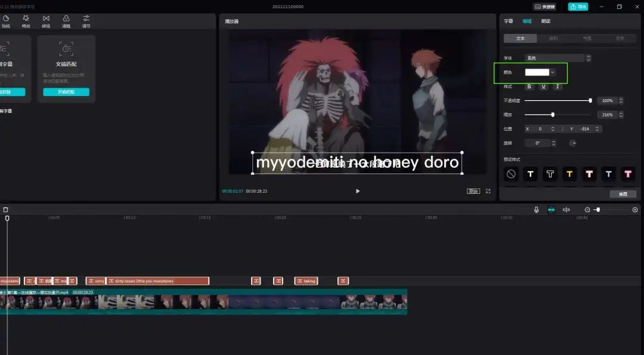This screenshot has height=355, width=644.
Task: Toggle the teal snapping icon in timeline toolbar
Action: [551, 209]
